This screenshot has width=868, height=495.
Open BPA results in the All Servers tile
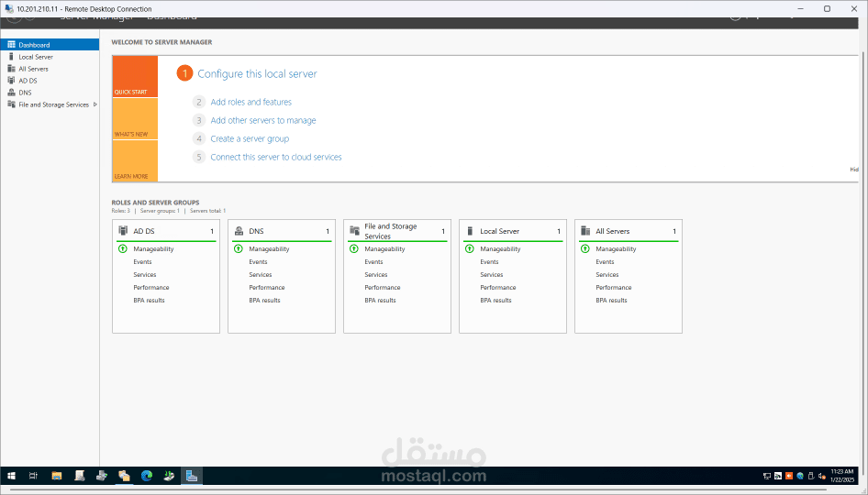click(612, 301)
